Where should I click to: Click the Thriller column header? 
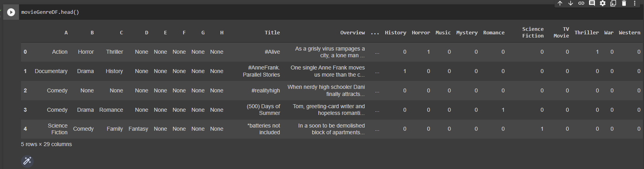click(x=587, y=33)
